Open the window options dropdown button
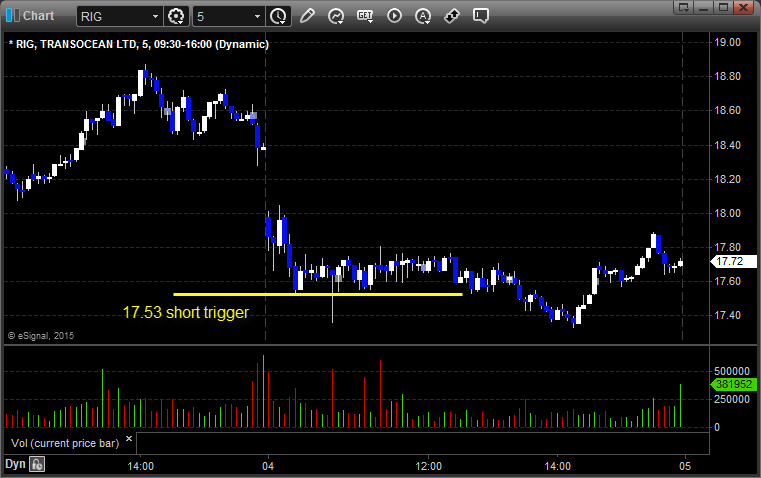This screenshot has width=761, height=478. pyautogui.click(x=684, y=7)
